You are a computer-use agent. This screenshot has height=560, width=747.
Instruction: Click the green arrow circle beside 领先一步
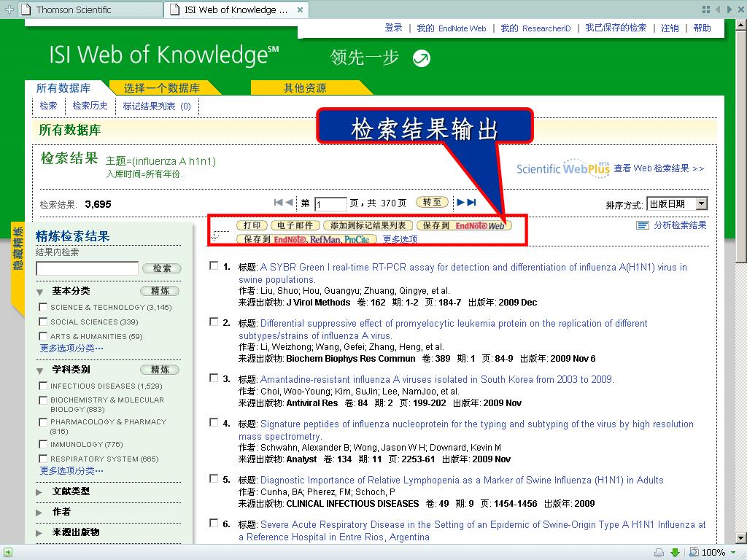point(421,58)
